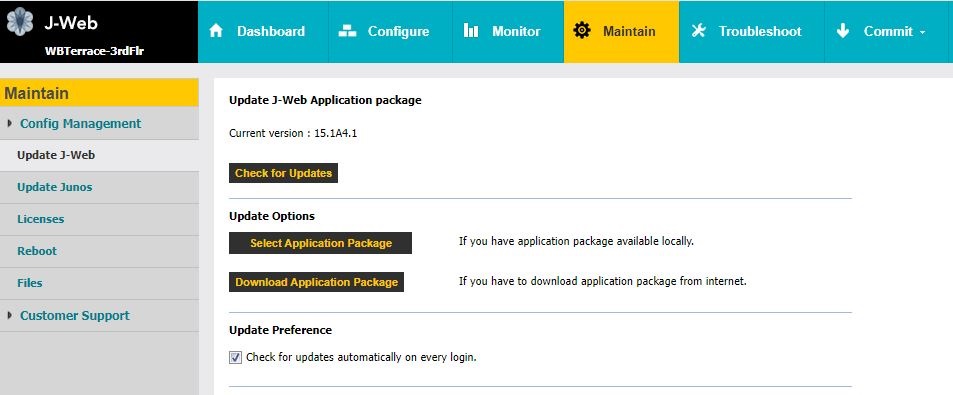This screenshot has width=953, height=395.
Task: Click the Commit down-arrow icon
Action: (x=842, y=31)
